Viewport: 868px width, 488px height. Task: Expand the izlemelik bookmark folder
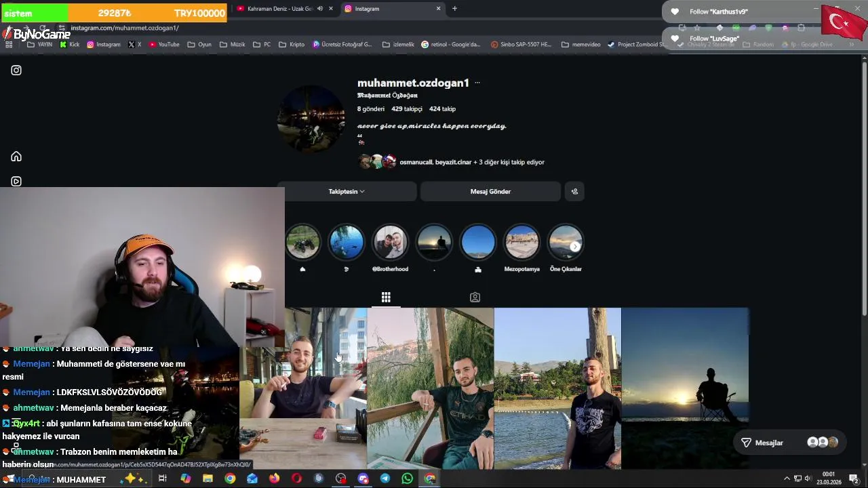pyautogui.click(x=398, y=45)
